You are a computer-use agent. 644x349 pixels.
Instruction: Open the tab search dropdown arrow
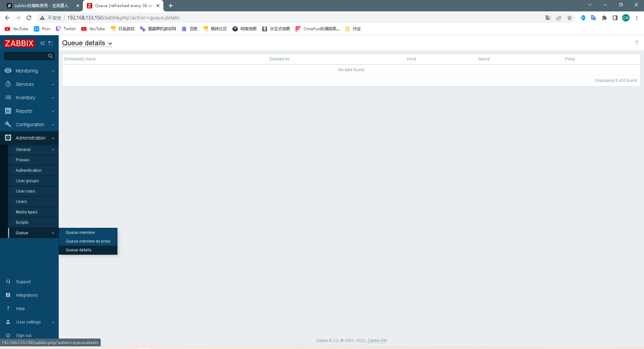pos(590,5)
